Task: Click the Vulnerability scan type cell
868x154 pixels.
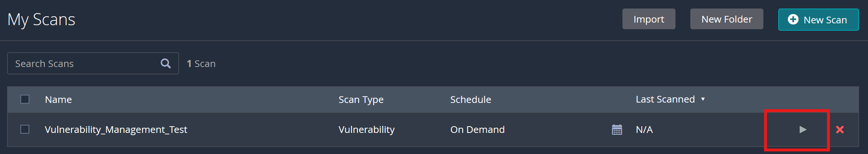Action: coord(366,130)
